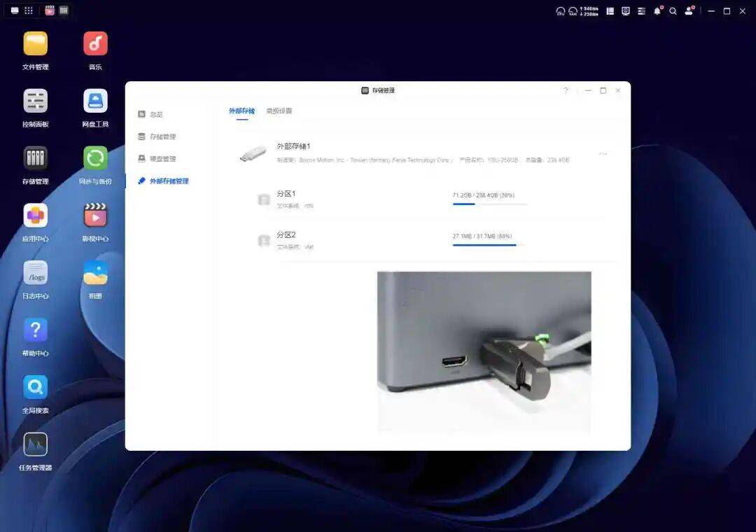Image resolution: width=756 pixels, height=532 pixels.
Task: Click the USB drive photo in the window
Action: click(484, 352)
